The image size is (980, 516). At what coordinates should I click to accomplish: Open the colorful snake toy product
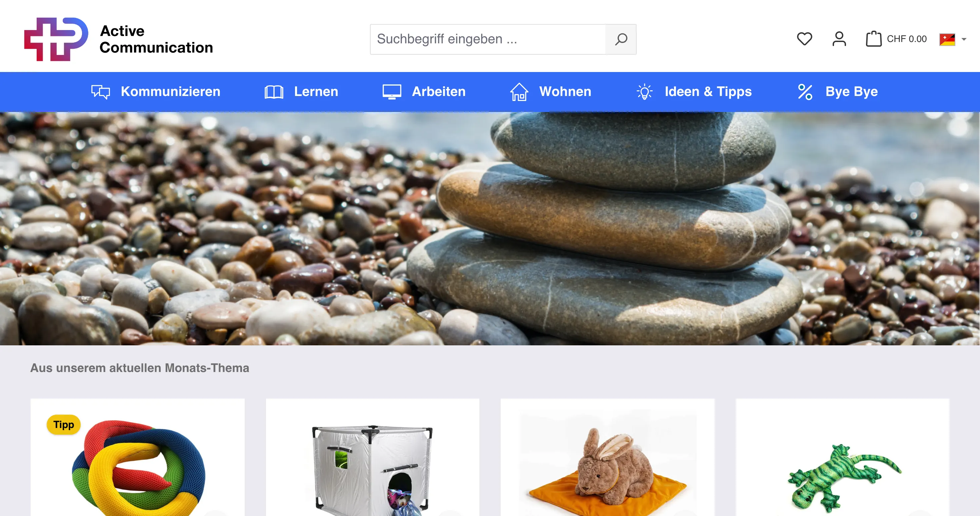pos(138,468)
